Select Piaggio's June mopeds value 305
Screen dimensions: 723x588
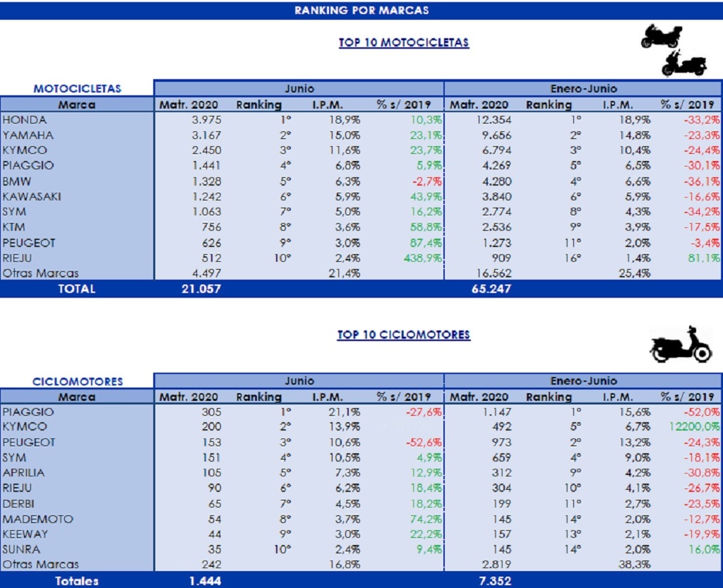[211, 412]
